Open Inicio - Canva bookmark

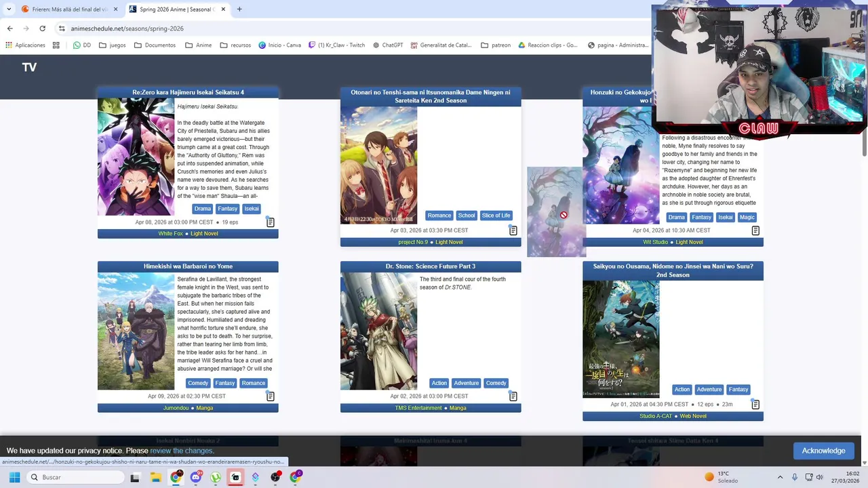[279, 45]
